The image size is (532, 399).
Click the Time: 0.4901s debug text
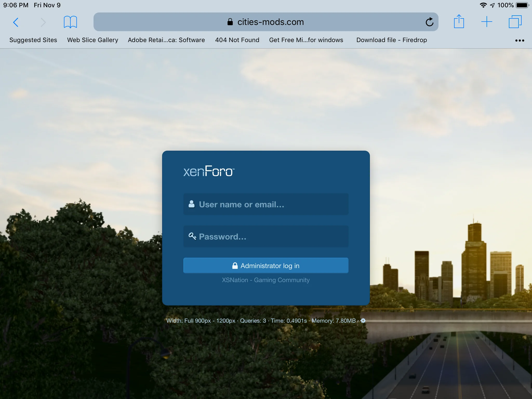coord(289,321)
